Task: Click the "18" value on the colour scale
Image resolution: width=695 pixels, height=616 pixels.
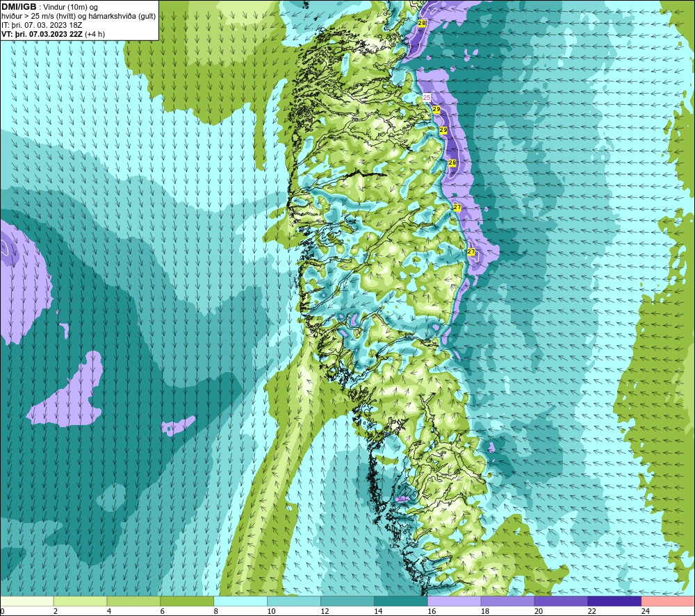Action: [x=485, y=611]
